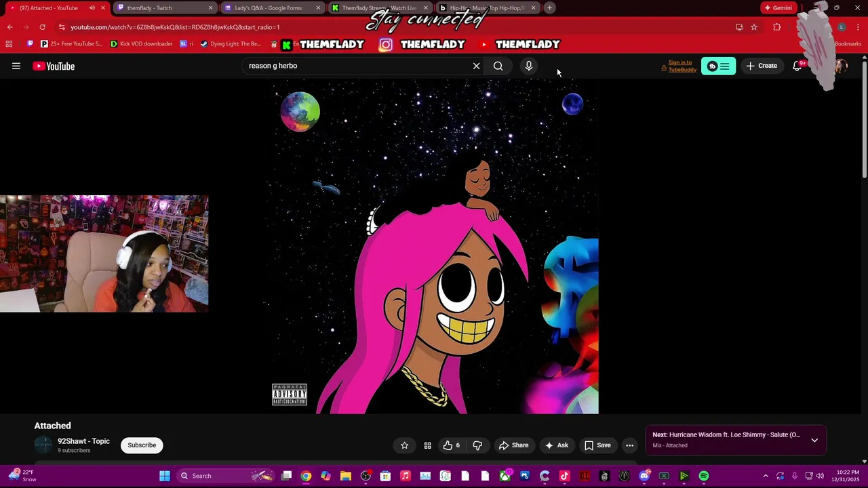Open Chrome extensions puzzle icon
Screen dimensions: 868x488
coord(777,27)
